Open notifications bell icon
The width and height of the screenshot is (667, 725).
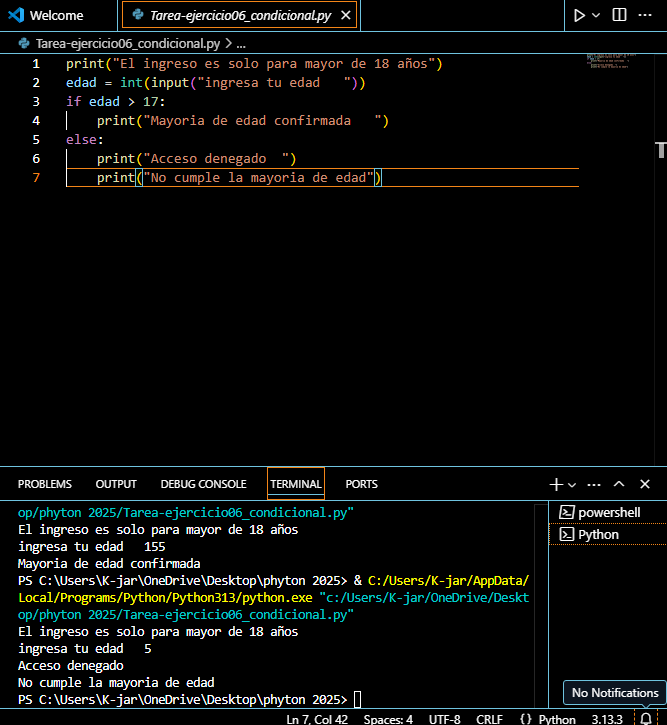tap(646, 718)
